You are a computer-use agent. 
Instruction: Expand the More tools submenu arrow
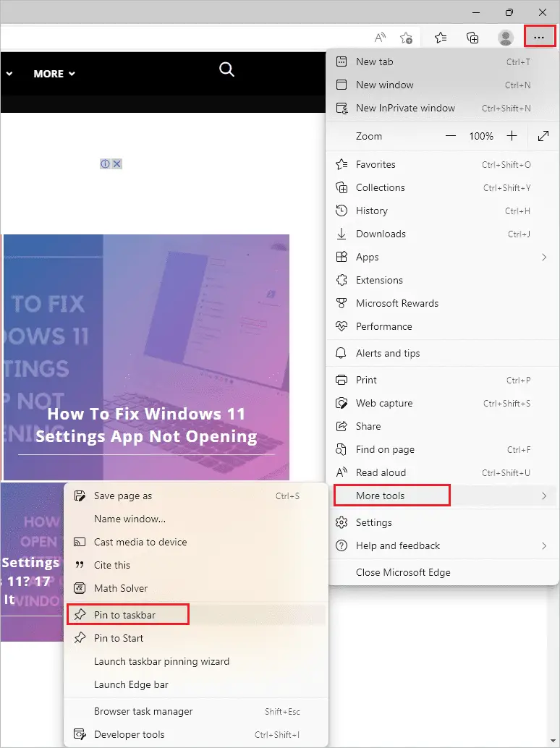coord(544,496)
